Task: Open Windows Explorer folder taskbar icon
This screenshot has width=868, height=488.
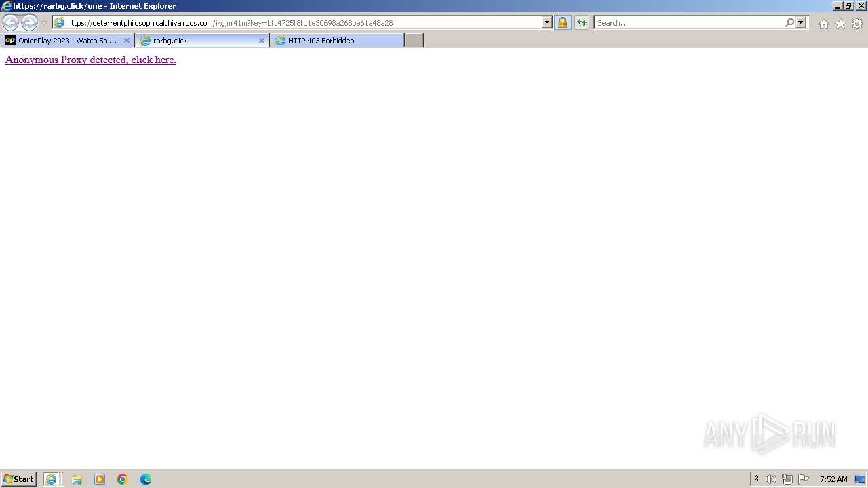Action: (x=77, y=479)
